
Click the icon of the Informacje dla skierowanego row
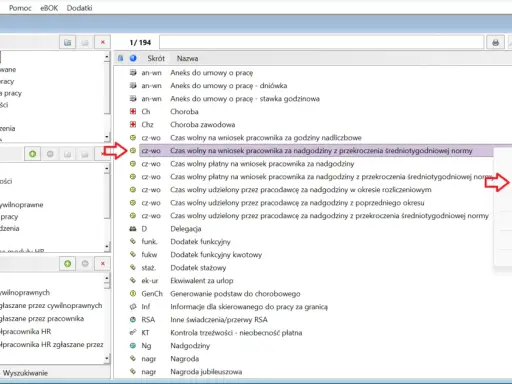point(133,306)
